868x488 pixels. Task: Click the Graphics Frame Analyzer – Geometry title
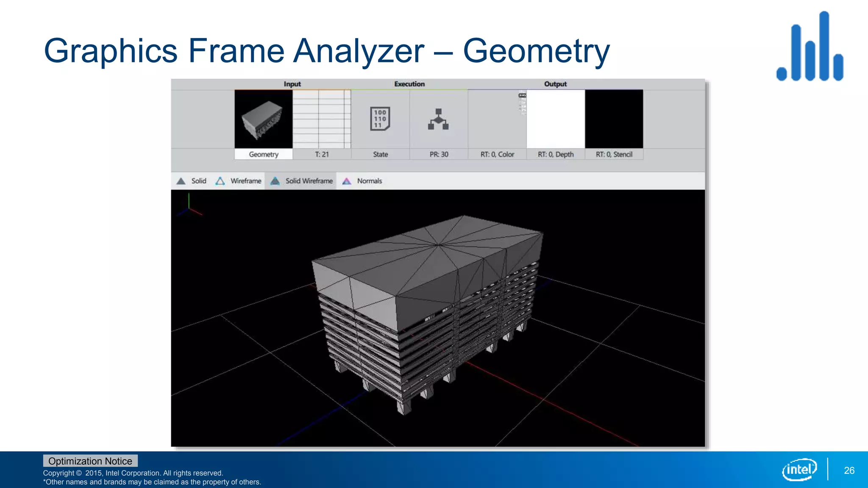click(x=327, y=51)
